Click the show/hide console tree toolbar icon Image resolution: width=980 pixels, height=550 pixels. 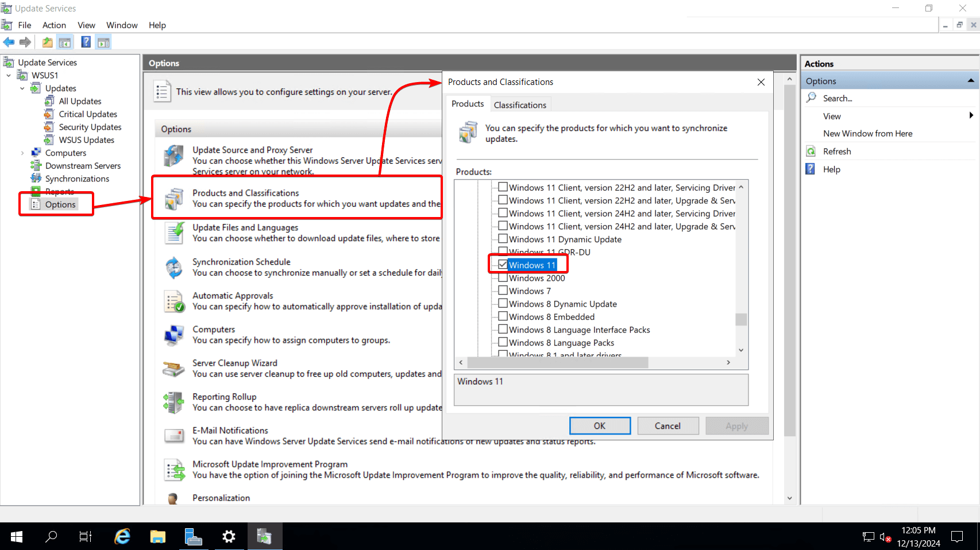pyautogui.click(x=65, y=41)
